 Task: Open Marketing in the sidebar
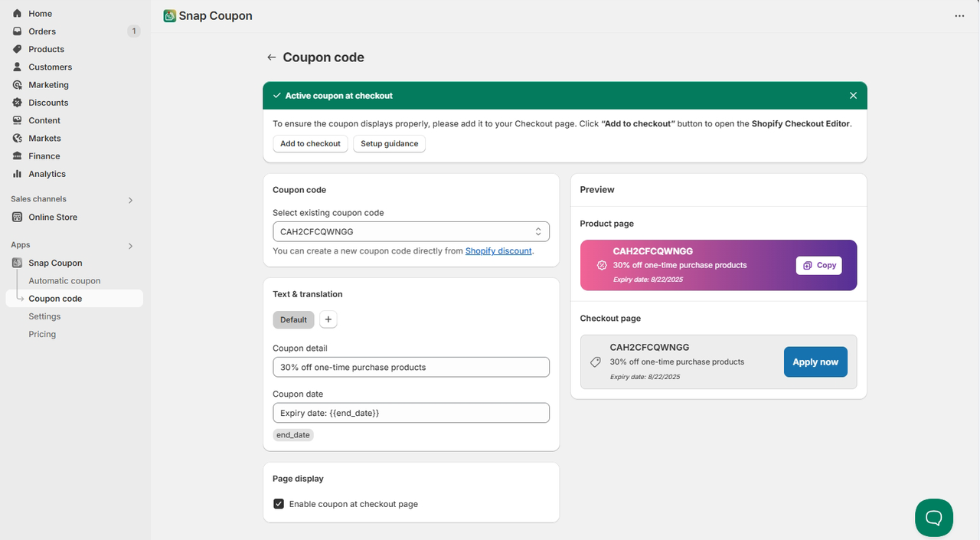tap(49, 85)
